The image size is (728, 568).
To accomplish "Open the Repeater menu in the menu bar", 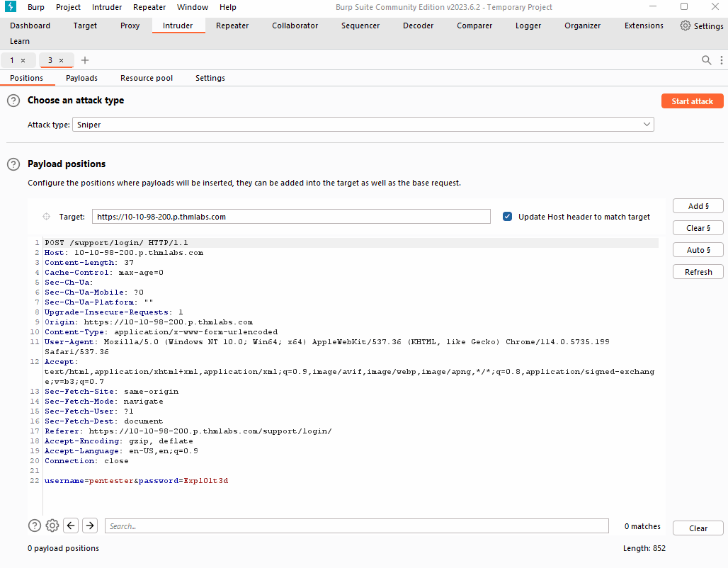I will [x=149, y=7].
